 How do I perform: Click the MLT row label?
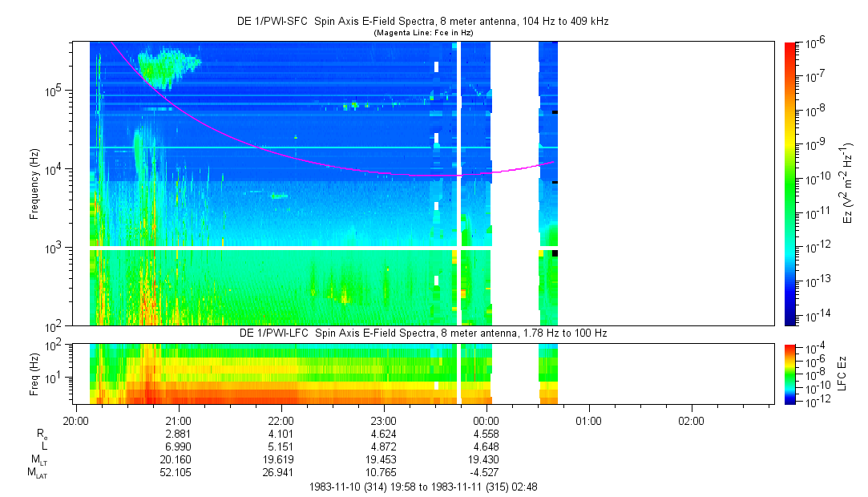tap(37, 459)
